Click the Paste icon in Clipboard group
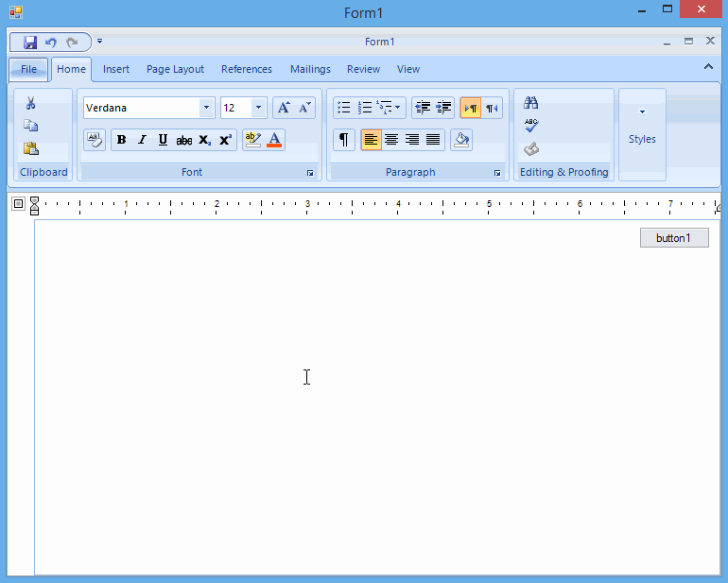Image resolution: width=728 pixels, height=583 pixels. click(x=30, y=148)
